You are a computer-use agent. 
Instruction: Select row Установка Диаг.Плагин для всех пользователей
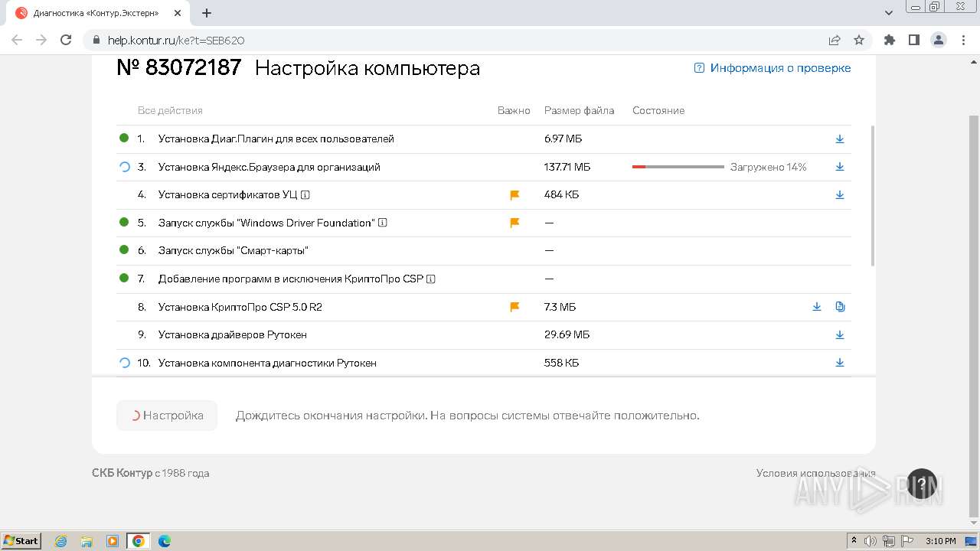(484, 139)
